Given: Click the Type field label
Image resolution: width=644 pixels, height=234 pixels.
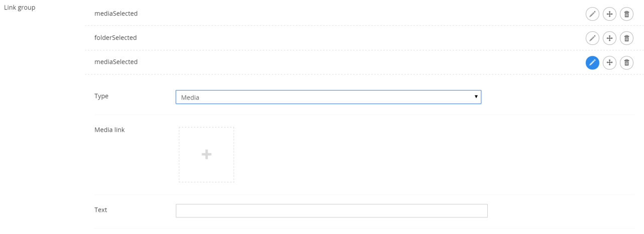Looking at the screenshot, I should (x=101, y=96).
